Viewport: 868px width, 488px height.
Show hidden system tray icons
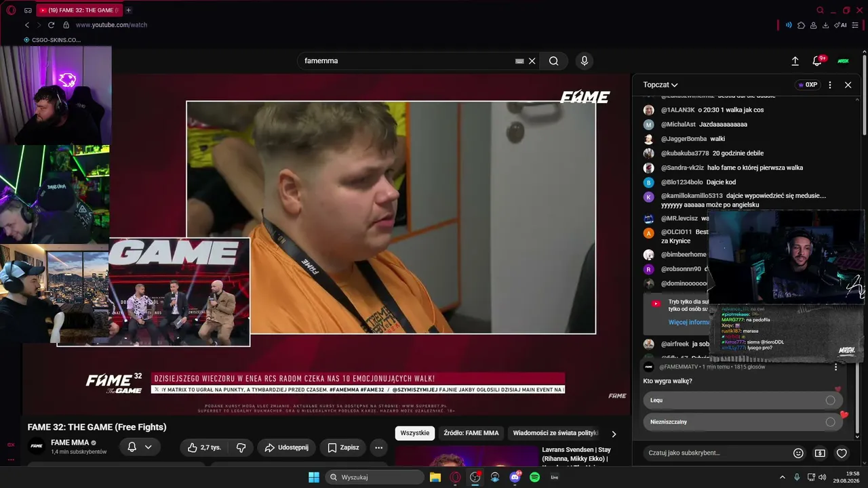782,477
